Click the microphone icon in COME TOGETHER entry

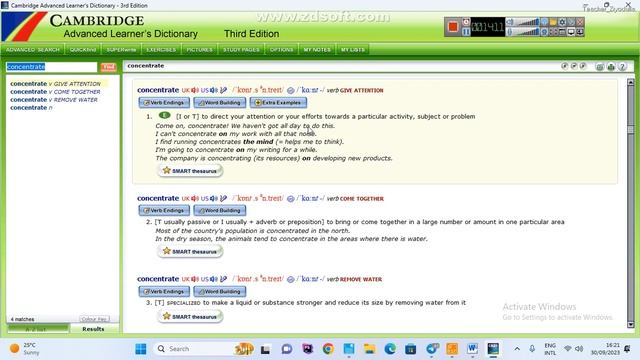(x=223, y=199)
